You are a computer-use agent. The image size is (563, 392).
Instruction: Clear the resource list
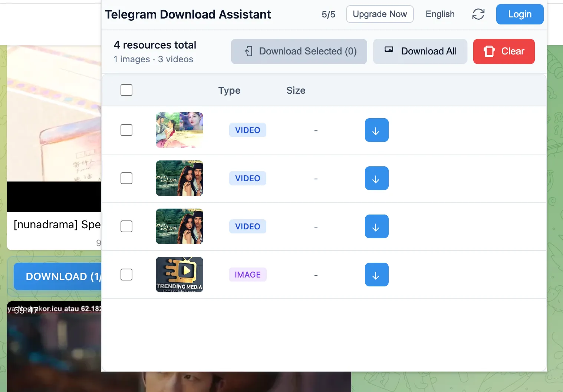pyautogui.click(x=504, y=52)
